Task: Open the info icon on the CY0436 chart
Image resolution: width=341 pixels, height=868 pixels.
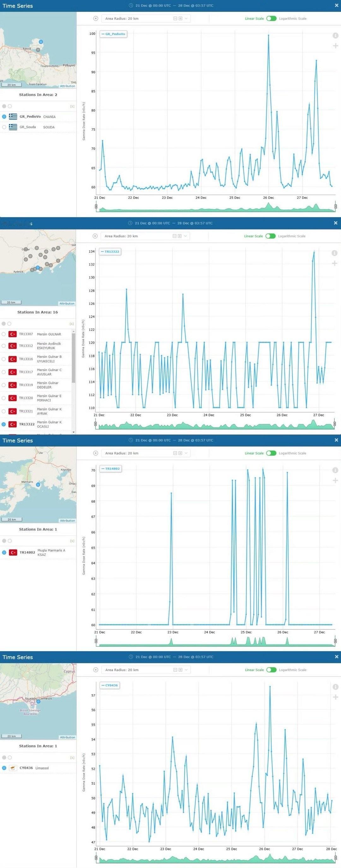Action: tap(336, 687)
